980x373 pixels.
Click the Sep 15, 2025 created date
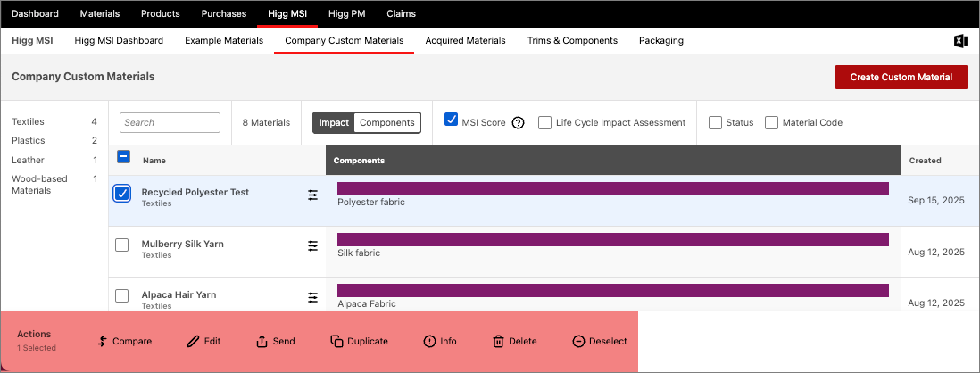[935, 201]
